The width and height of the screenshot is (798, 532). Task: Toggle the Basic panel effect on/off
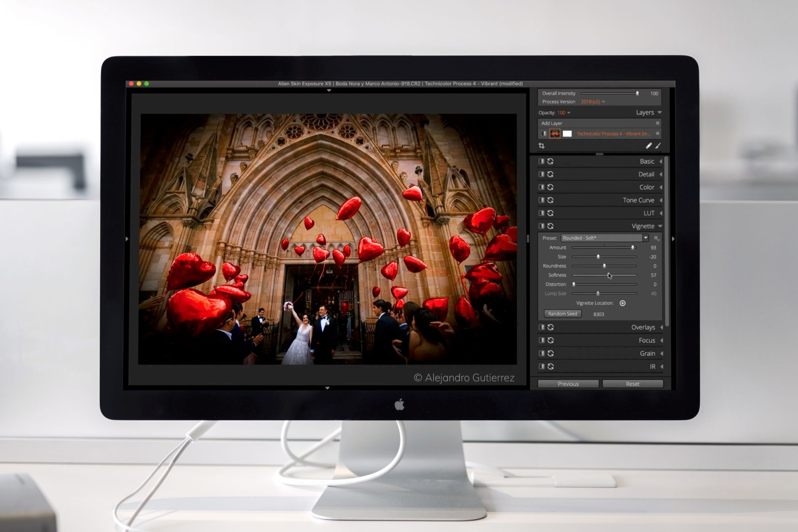tap(541, 161)
